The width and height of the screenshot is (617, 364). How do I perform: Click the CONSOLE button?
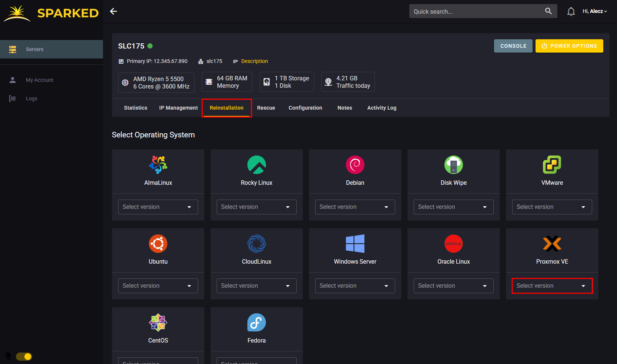point(513,46)
